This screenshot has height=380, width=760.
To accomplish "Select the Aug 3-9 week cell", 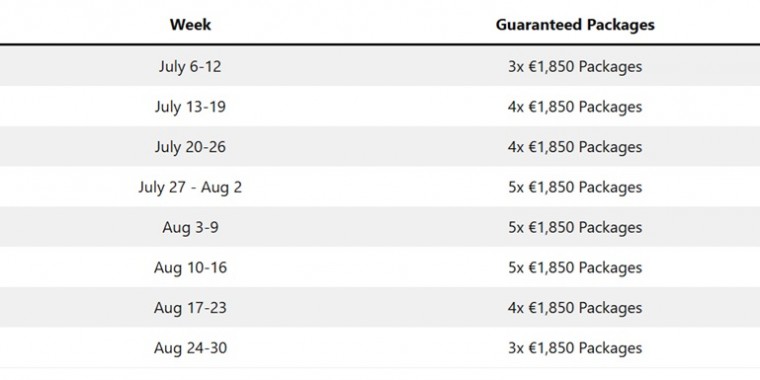I will tap(190, 227).
